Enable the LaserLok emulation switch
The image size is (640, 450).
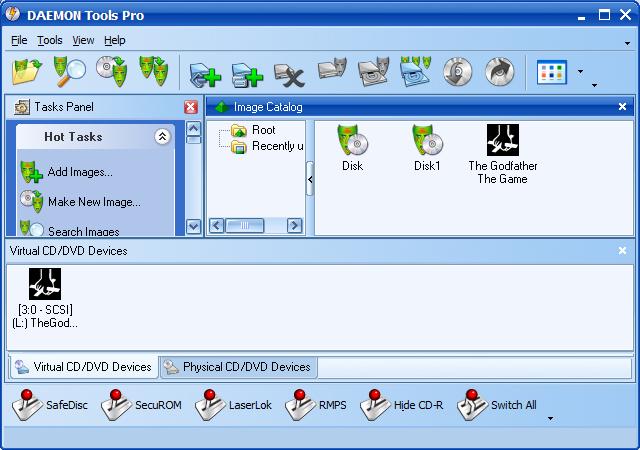(233, 405)
